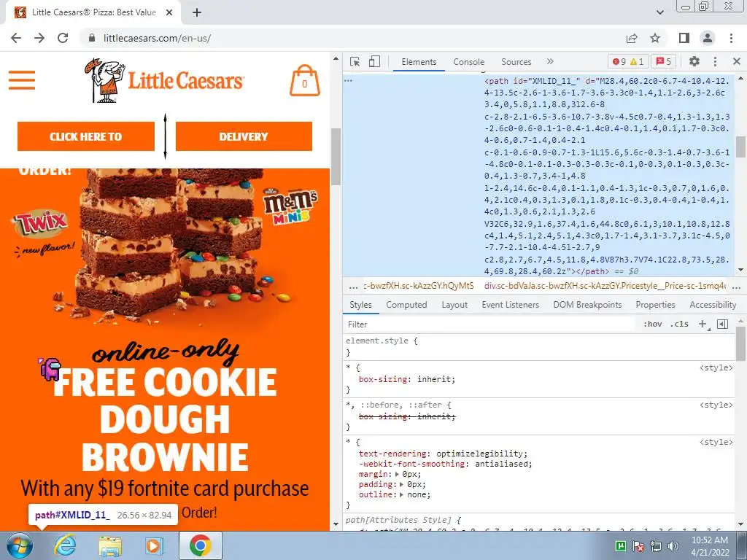Click the box-sizing: inherit declaration
Screen dimensions: 747x560
coord(407,379)
